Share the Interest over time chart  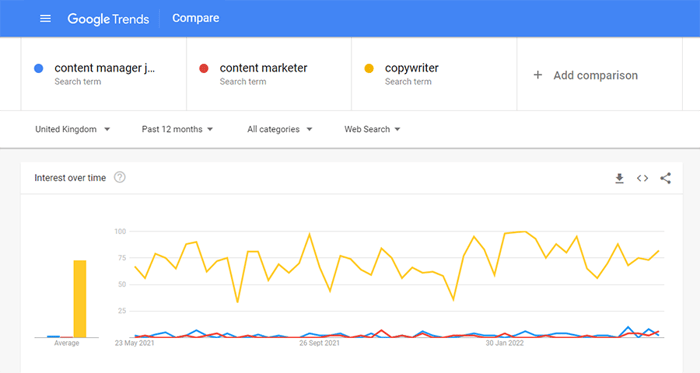(665, 178)
